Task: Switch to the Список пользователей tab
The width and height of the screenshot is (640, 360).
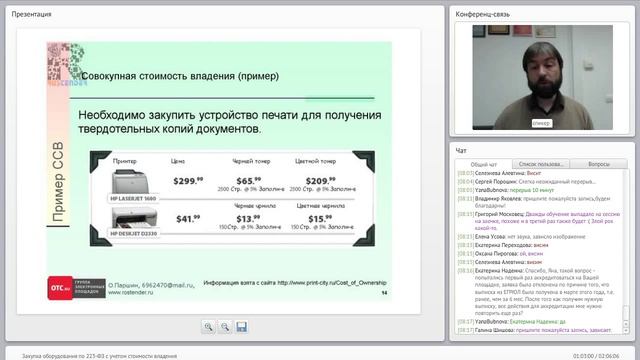Action: pyautogui.click(x=541, y=164)
